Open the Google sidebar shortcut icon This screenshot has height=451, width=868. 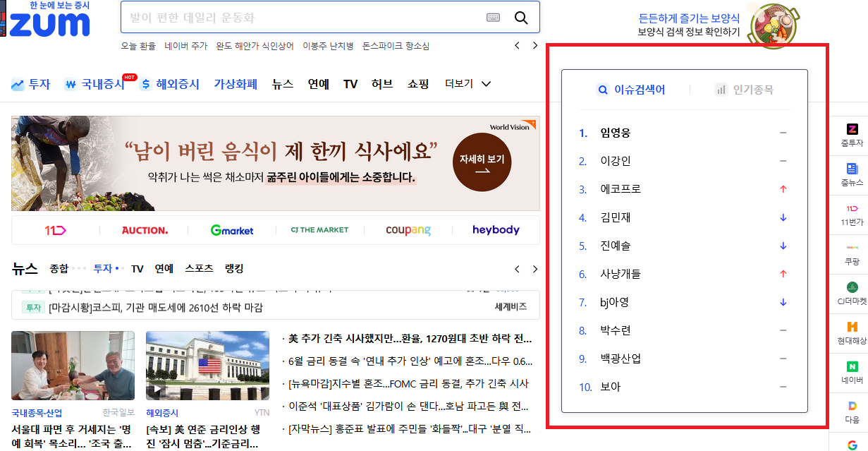click(852, 445)
